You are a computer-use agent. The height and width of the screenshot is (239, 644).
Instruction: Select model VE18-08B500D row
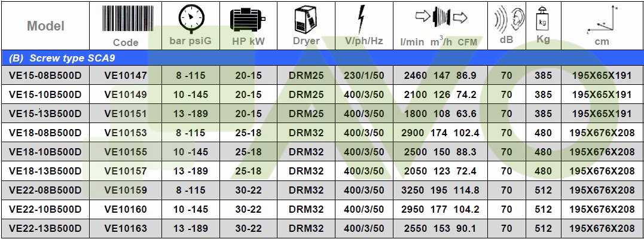45,133
